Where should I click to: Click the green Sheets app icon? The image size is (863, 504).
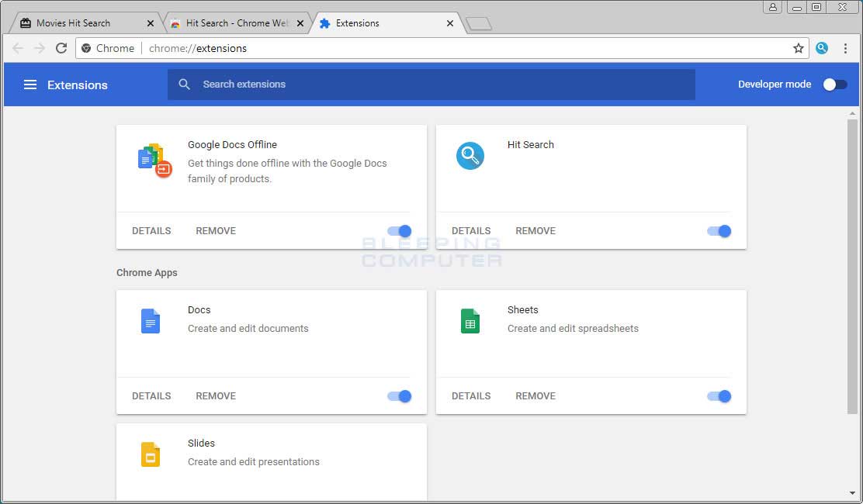coord(470,321)
